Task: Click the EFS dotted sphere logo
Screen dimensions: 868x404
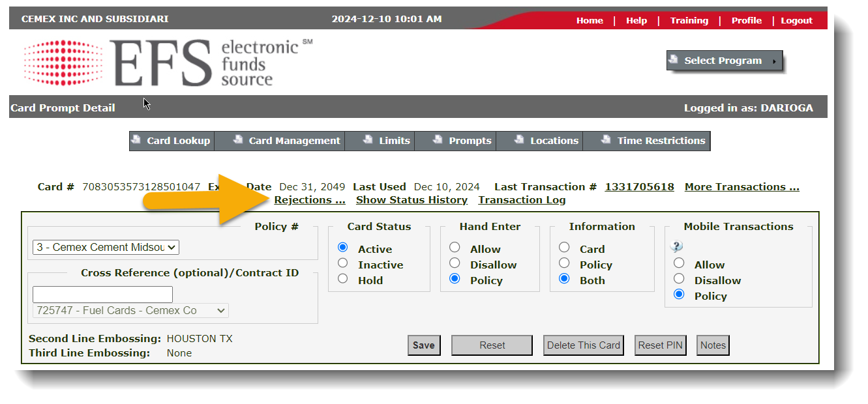Action: click(x=62, y=63)
